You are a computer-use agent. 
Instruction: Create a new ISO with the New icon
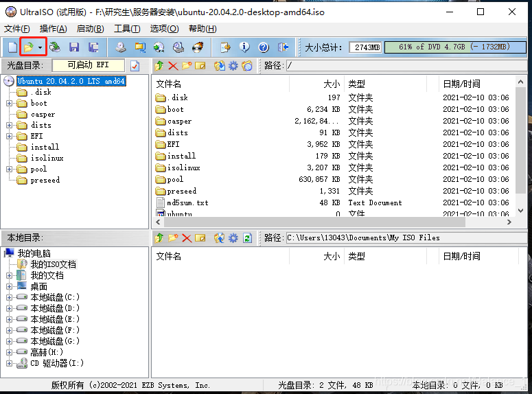pyautogui.click(x=12, y=47)
